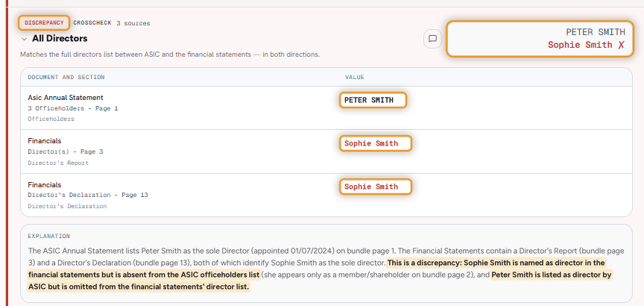Click 'Director's Declaration - Page 13' reference
Viewport: 644px width, 306px height.
click(x=88, y=195)
